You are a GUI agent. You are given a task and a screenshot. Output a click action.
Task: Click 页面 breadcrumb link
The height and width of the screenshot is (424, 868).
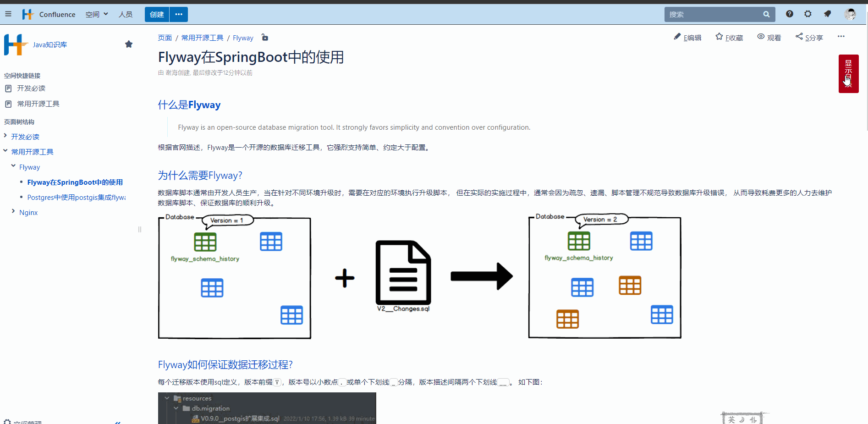[x=165, y=38]
